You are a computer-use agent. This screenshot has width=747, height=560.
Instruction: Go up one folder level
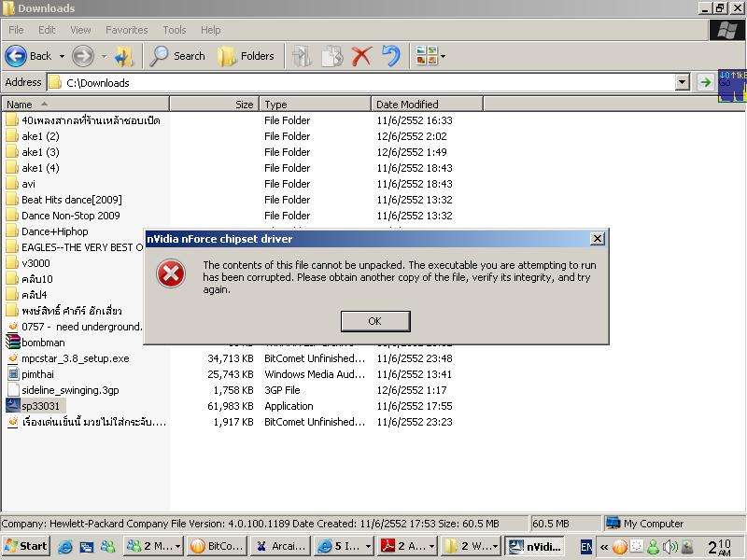[x=124, y=56]
